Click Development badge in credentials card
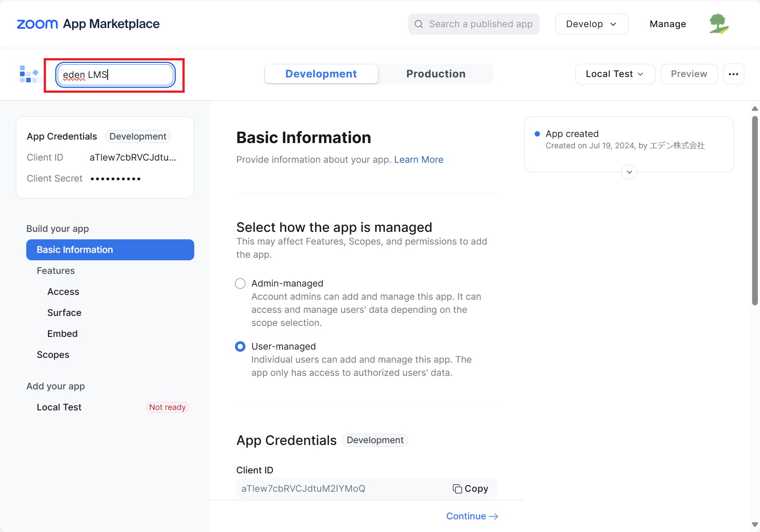 138,136
